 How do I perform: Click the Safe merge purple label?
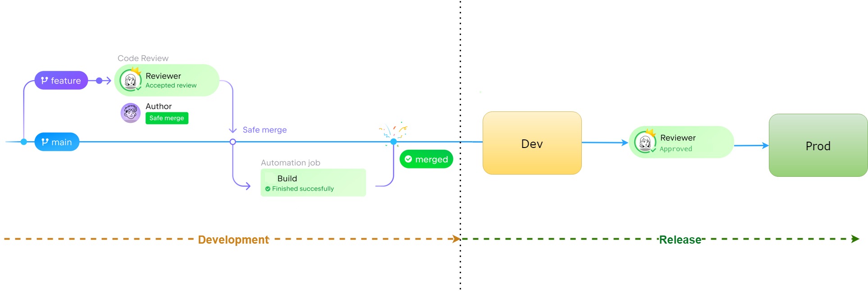click(x=265, y=130)
